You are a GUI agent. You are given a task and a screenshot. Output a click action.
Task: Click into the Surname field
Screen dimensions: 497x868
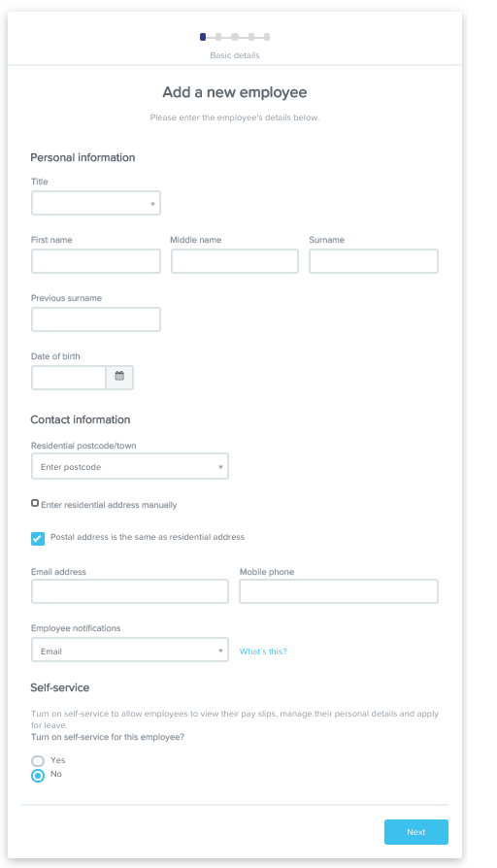click(374, 261)
